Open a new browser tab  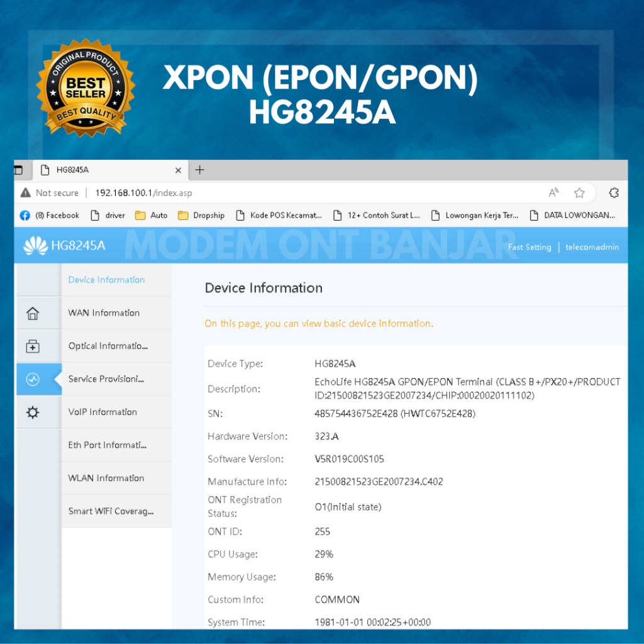[x=200, y=170]
